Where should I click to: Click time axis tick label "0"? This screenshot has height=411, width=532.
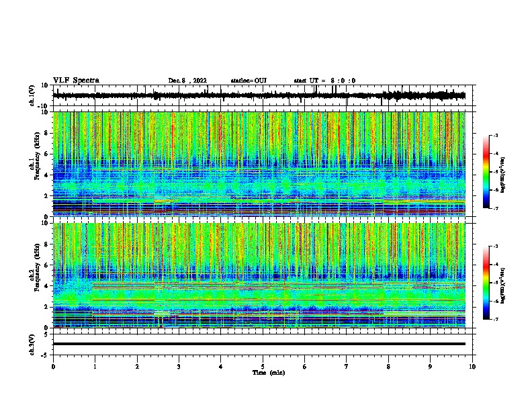pyautogui.click(x=53, y=367)
